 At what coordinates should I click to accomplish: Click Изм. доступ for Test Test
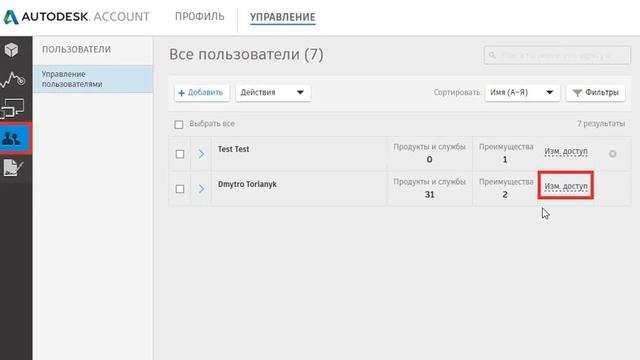566,151
